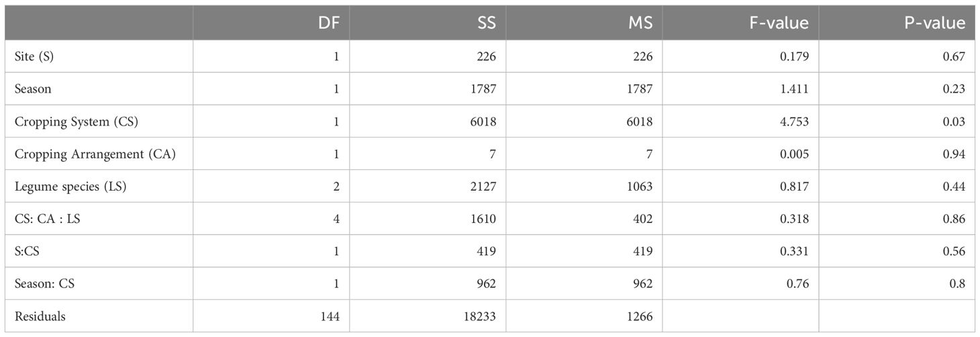Click the 18233 SS cell in Residuals

(479, 316)
